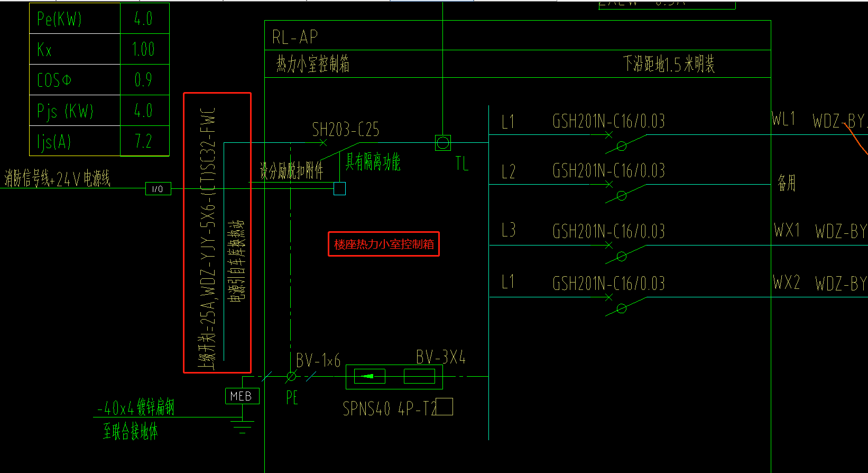
Task: Click the breaker switch symbol on L2 row
Action: click(625, 192)
